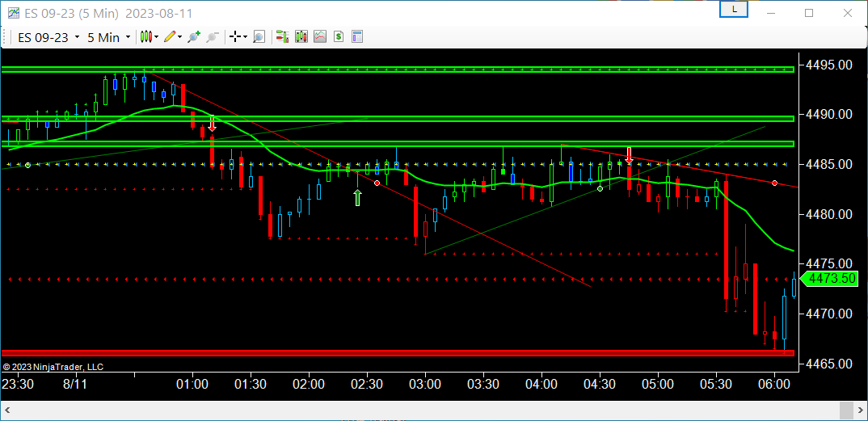Click the 4480.00 price axis label
Viewport: 868px width, 421px height.
[x=829, y=214]
